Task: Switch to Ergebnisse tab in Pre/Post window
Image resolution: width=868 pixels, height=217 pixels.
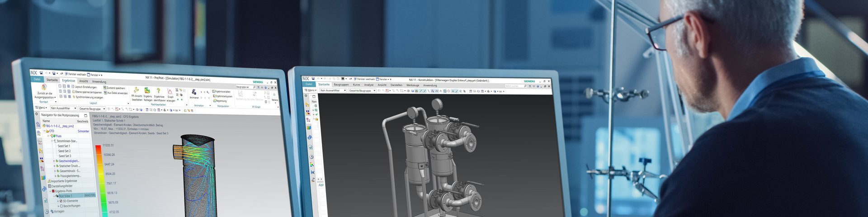Action: pyautogui.click(x=69, y=80)
